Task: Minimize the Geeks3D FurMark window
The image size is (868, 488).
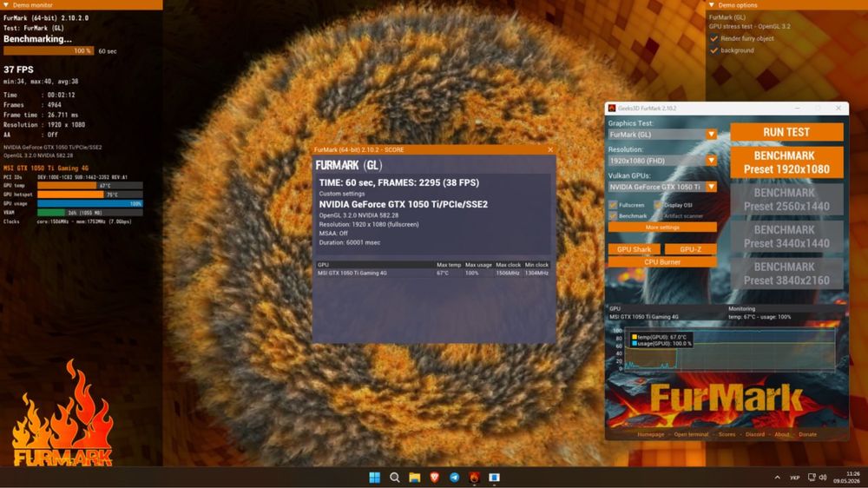Action: point(797,108)
